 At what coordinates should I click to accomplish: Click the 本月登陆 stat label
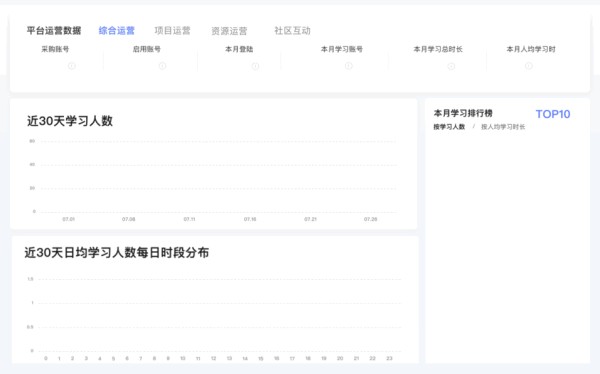pyautogui.click(x=239, y=49)
